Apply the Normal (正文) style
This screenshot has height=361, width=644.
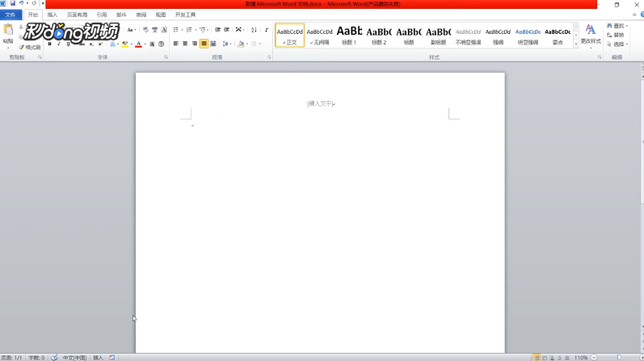point(289,36)
